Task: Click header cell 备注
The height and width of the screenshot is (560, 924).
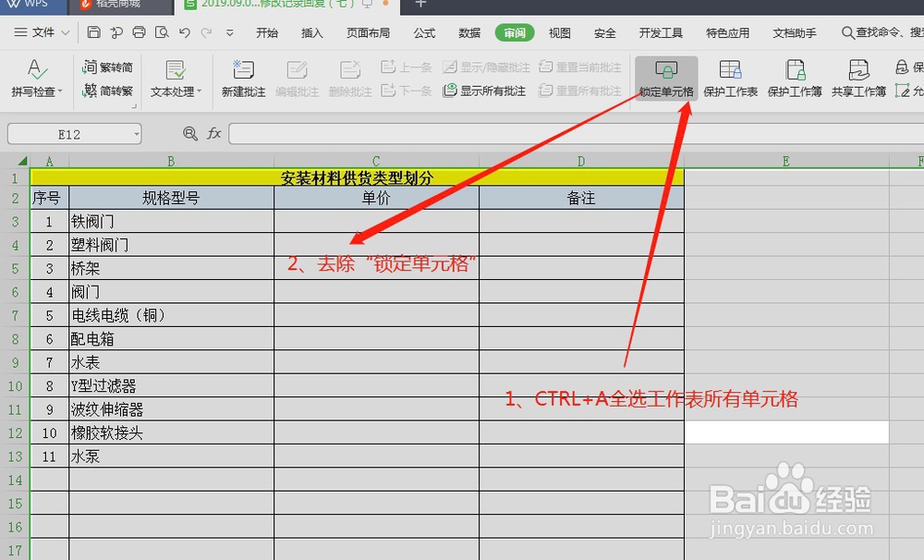Action: (x=581, y=198)
